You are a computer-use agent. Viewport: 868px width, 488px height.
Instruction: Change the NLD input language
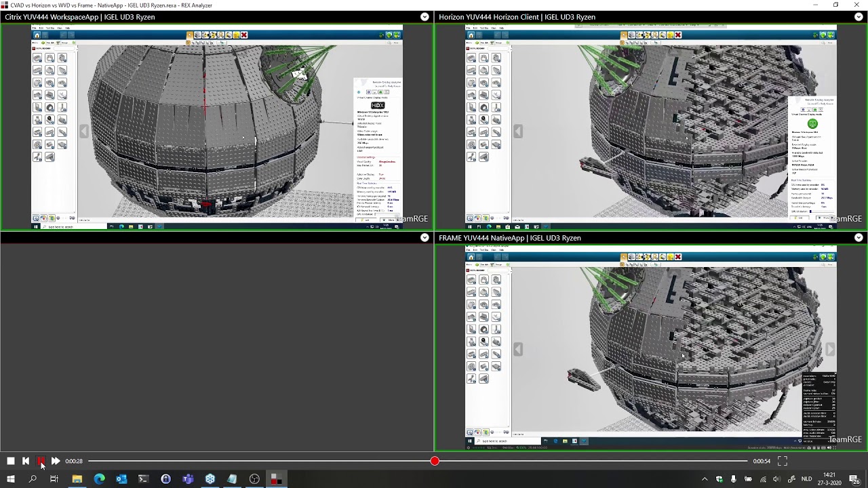(x=807, y=479)
